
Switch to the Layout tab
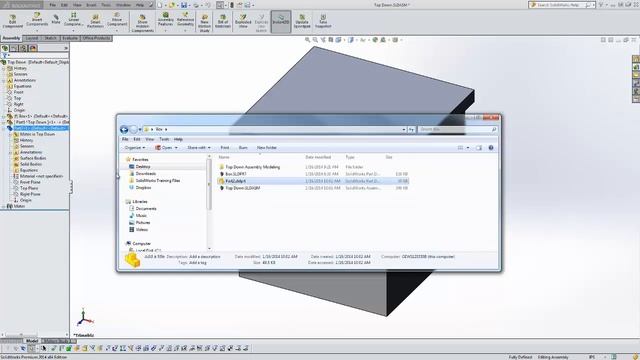[32, 38]
